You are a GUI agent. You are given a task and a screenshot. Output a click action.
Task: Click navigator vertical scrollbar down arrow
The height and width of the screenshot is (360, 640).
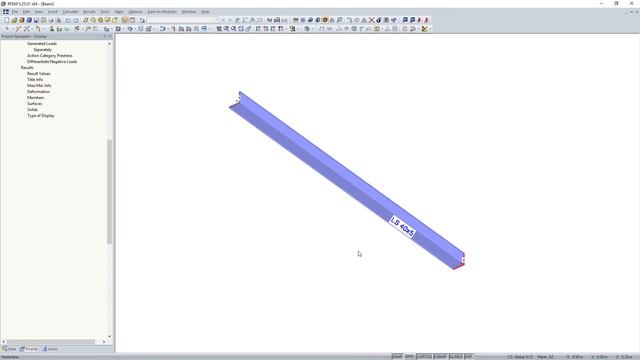pyautogui.click(x=109, y=336)
